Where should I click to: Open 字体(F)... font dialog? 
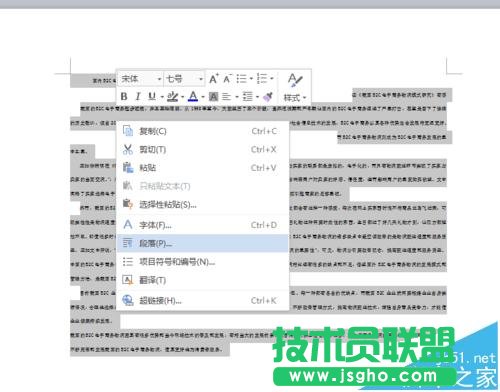coord(203,225)
